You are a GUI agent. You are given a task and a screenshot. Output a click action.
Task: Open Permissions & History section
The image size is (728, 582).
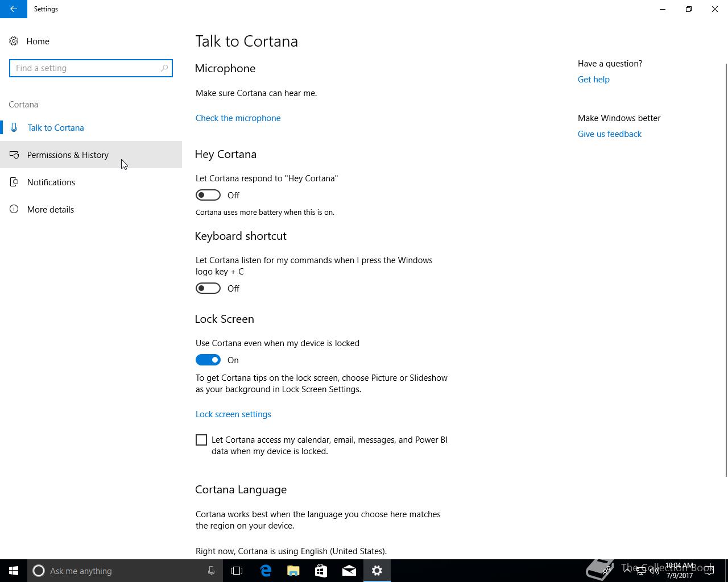click(x=91, y=155)
